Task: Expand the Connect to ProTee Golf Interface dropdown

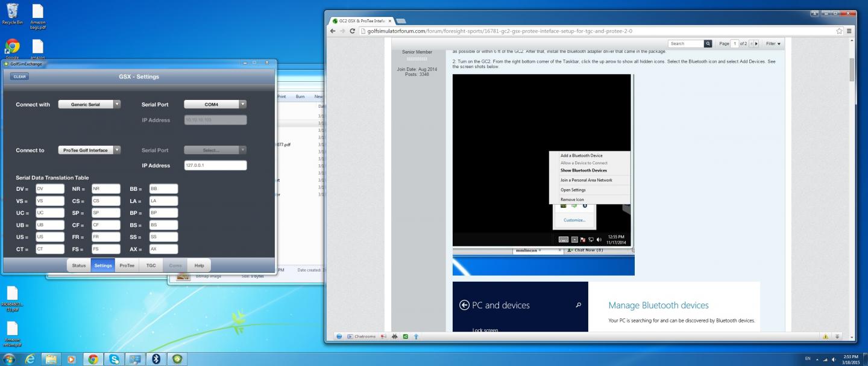Action: point(90,150)
